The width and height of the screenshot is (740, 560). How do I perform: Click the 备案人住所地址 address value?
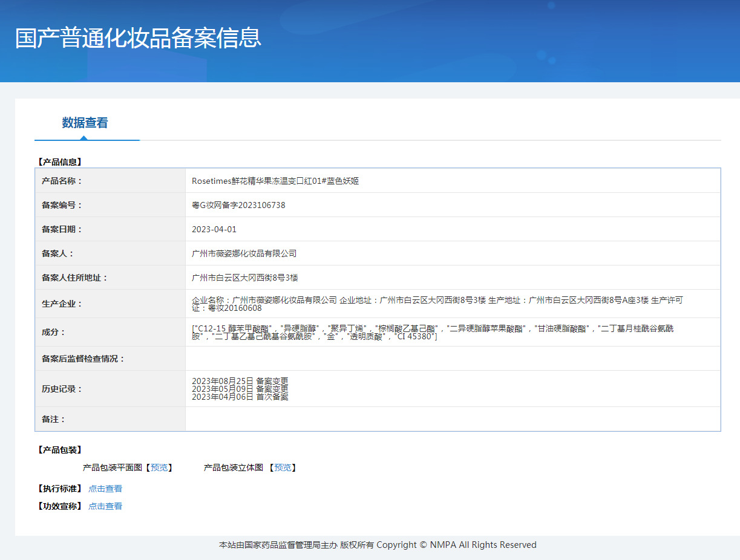click(244, 278)
